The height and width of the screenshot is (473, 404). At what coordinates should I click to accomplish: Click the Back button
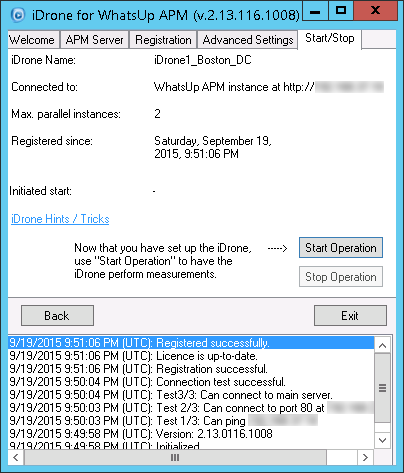57,315
